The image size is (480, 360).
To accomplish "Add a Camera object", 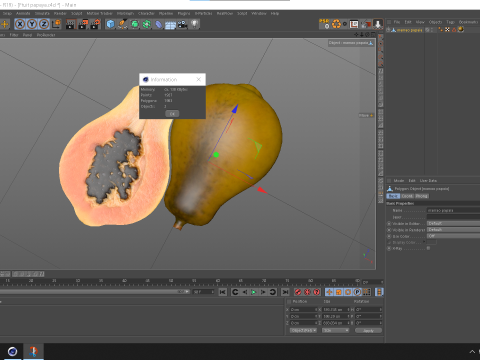I will (x=182, y=24).
